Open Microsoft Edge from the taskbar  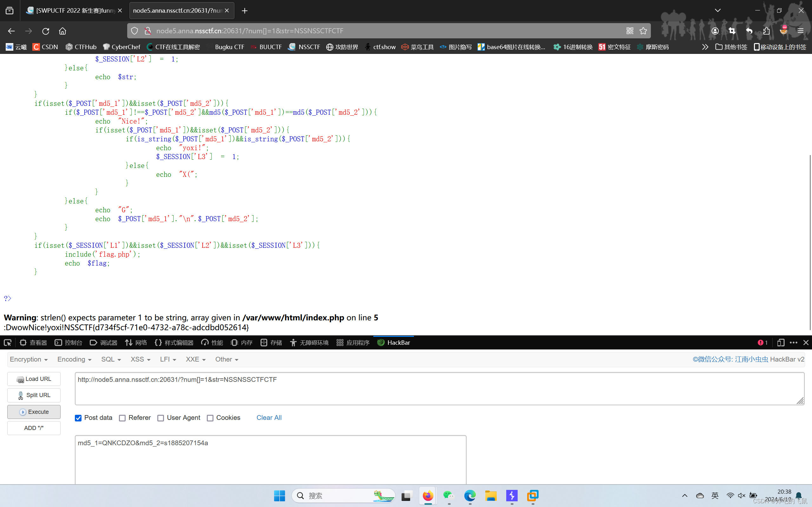(x=470, y=496)
